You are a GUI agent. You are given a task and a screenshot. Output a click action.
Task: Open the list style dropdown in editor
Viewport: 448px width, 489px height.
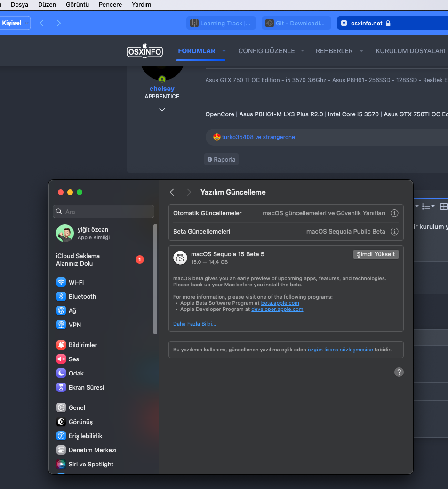pyautogui.click(x=428, y=206)
